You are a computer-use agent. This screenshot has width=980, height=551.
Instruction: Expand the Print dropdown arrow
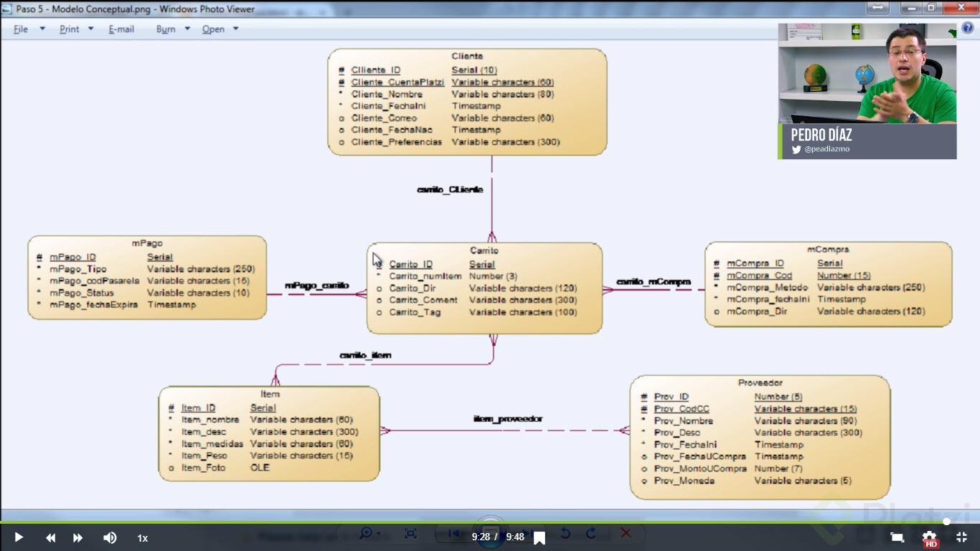(x=90, y=29)
